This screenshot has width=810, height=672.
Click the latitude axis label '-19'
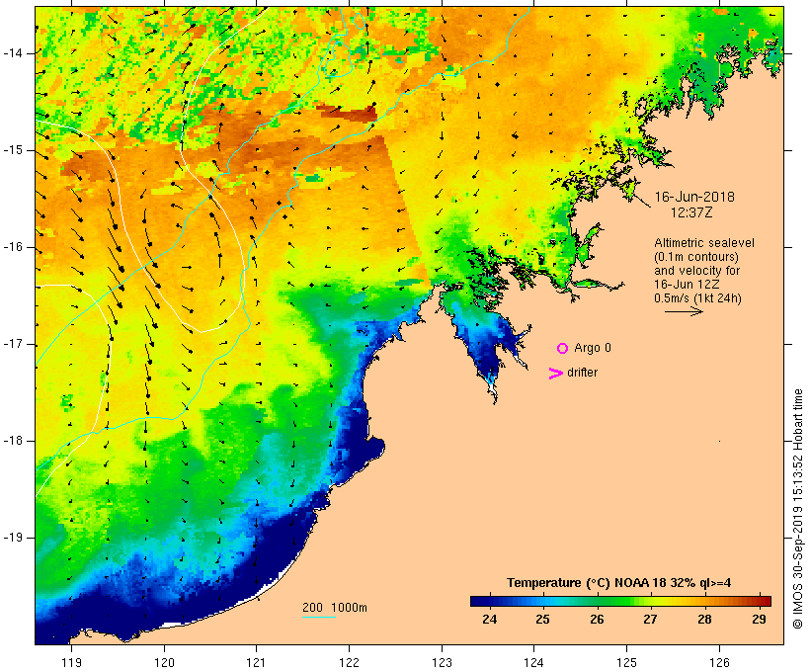12,538
